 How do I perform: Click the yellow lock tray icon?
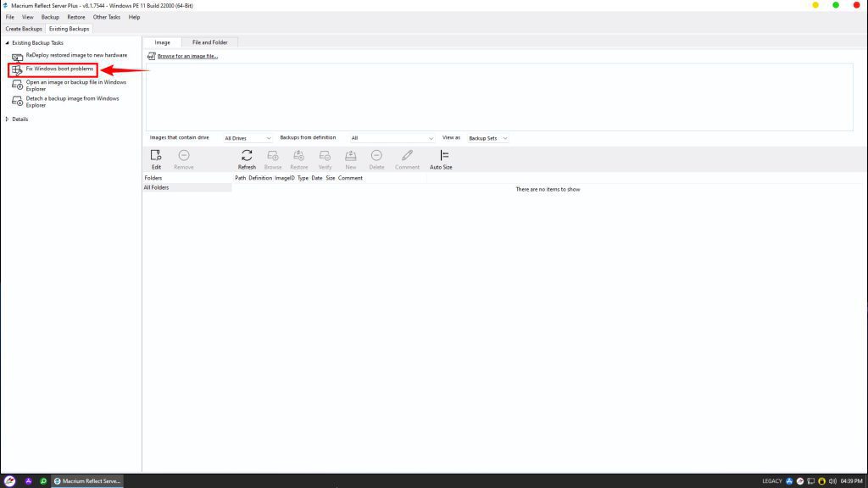tap(821, 481)
